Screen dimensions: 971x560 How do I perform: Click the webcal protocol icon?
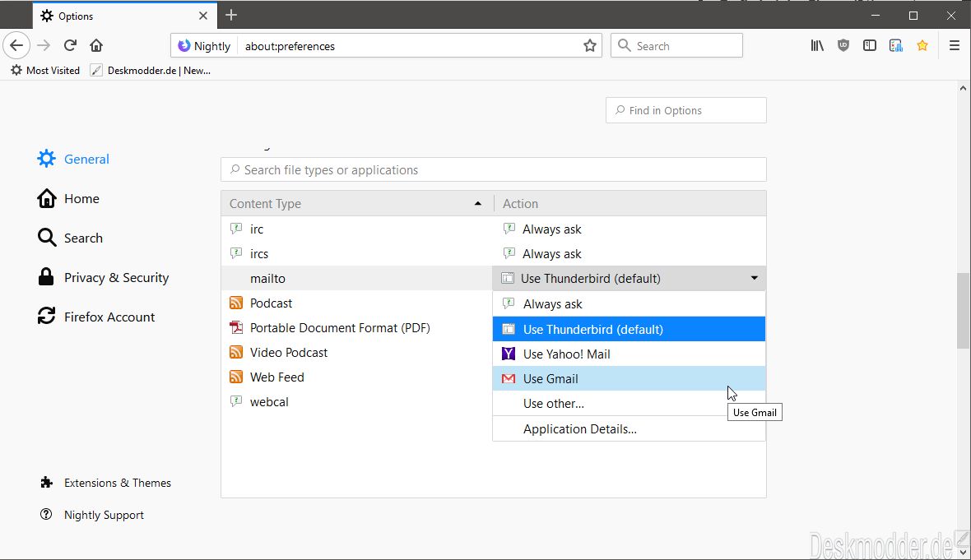point(236,401)
